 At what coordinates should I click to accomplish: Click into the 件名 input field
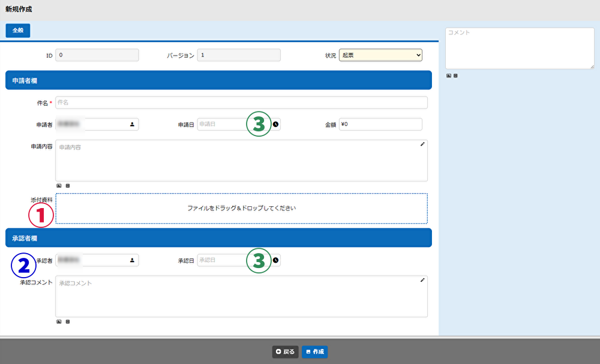241,103
